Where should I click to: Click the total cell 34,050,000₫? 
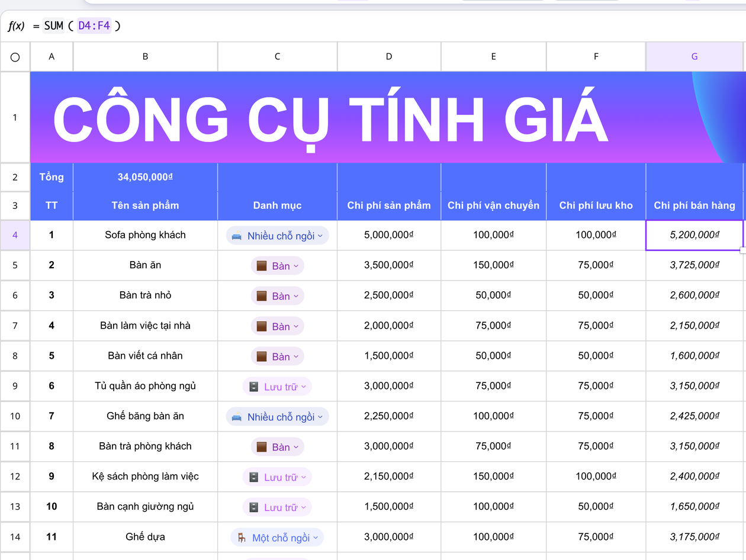[146, 177]
